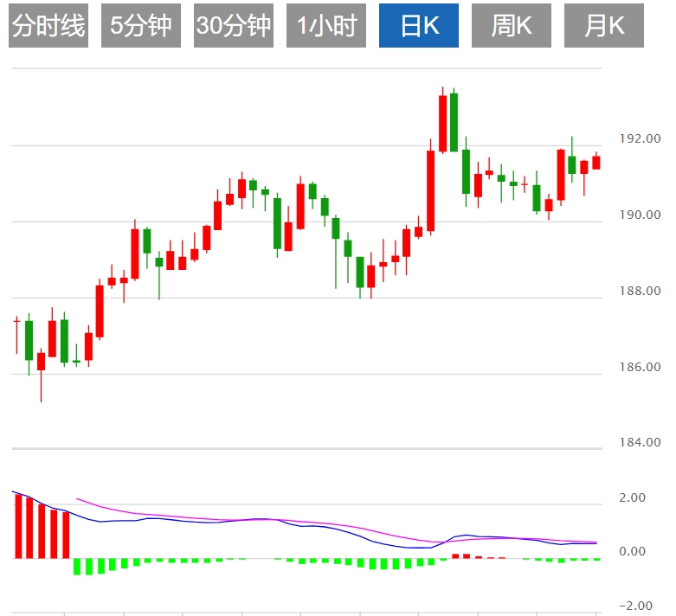Image resolution: width=676 pixels, height=616 pixels.
Task: Click the 184.00 price axis label
Action: 640,442
